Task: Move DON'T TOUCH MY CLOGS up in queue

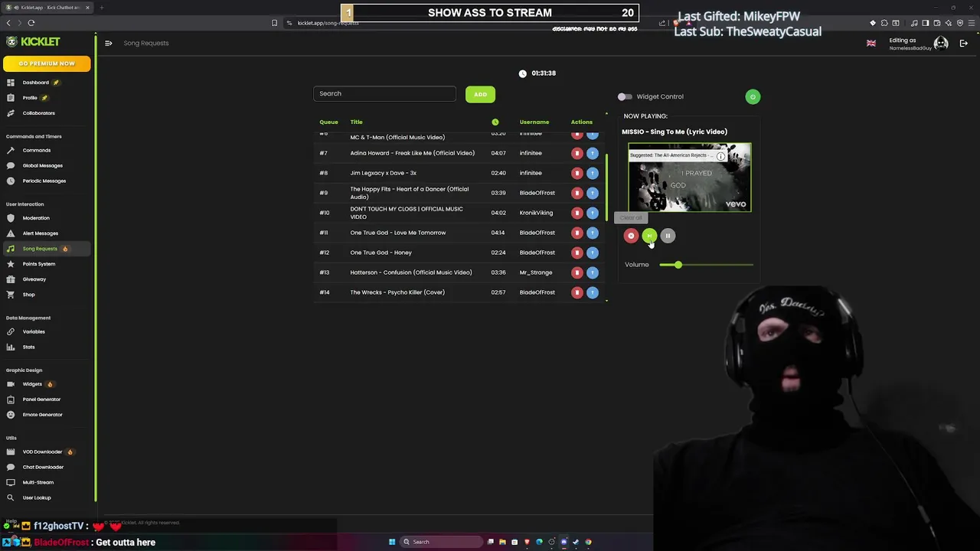Action: tap(593, 213)
